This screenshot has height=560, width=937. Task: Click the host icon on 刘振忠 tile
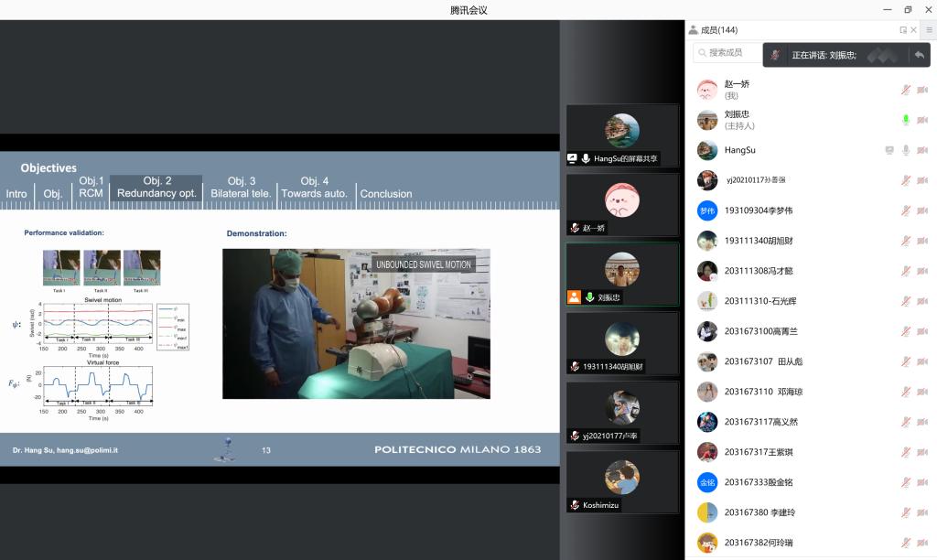(x=574, y=297)
